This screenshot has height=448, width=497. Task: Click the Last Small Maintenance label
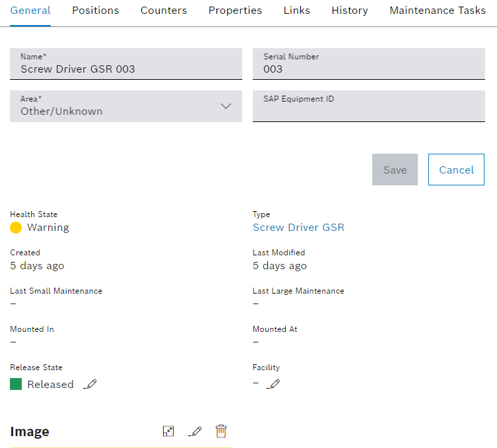click(x=56, y=291)
